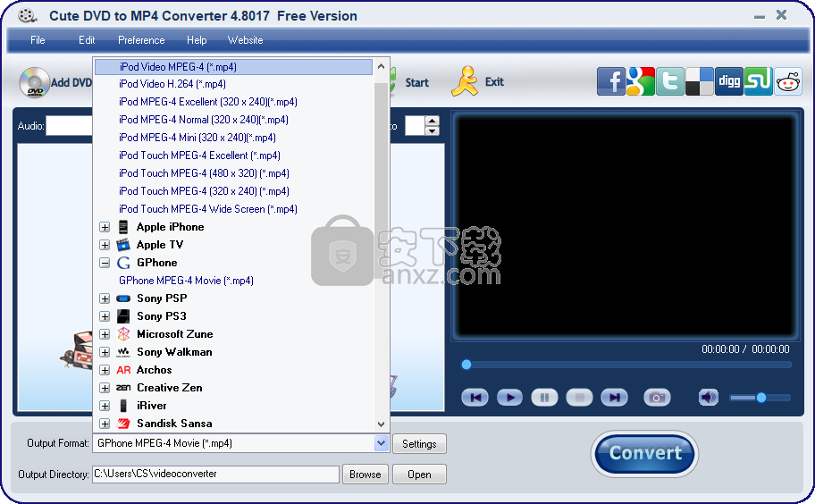
Task: Share on Facebook icon
Action: 610,81
